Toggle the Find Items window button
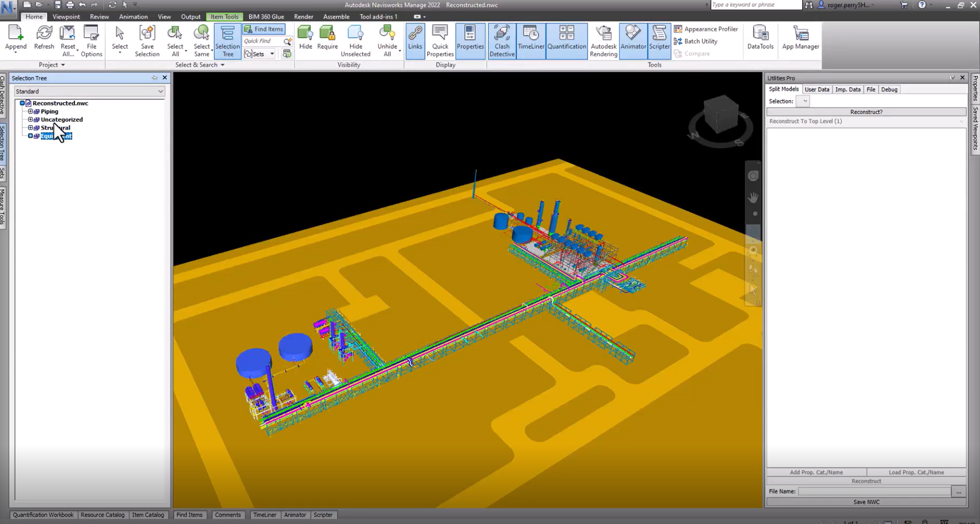Screen dimensions: 980x524 264,29
